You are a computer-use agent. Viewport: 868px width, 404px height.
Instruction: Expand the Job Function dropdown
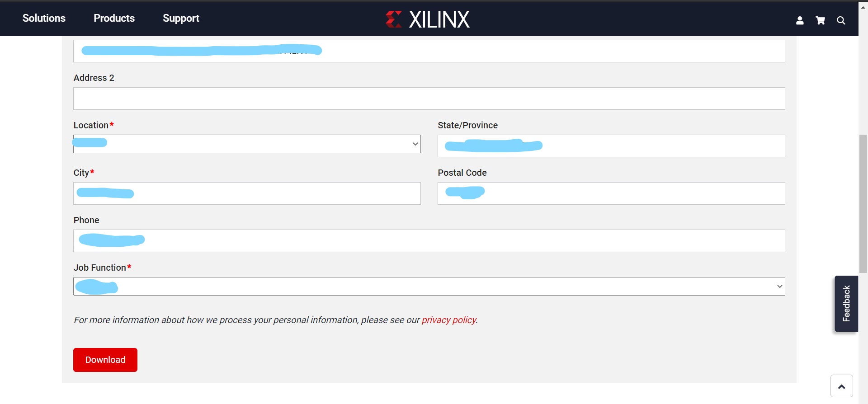click(x=429, y=286)
